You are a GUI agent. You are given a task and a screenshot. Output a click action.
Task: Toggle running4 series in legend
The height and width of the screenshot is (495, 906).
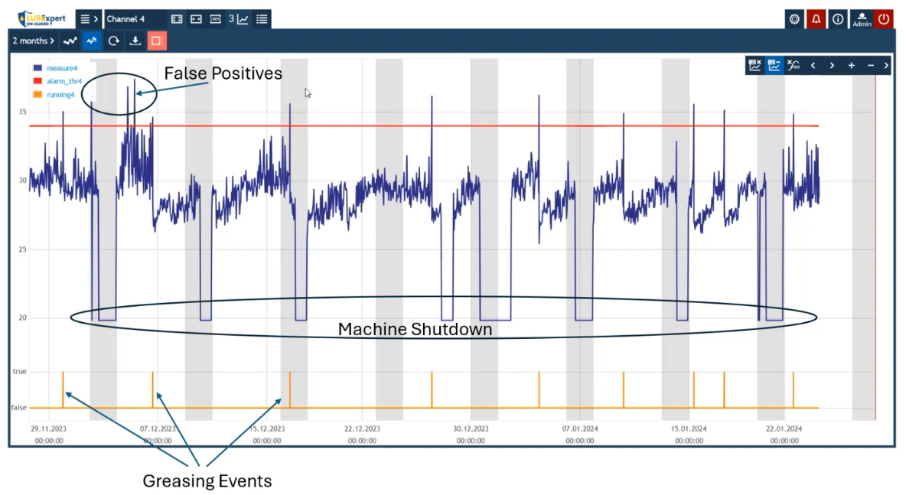61,93
